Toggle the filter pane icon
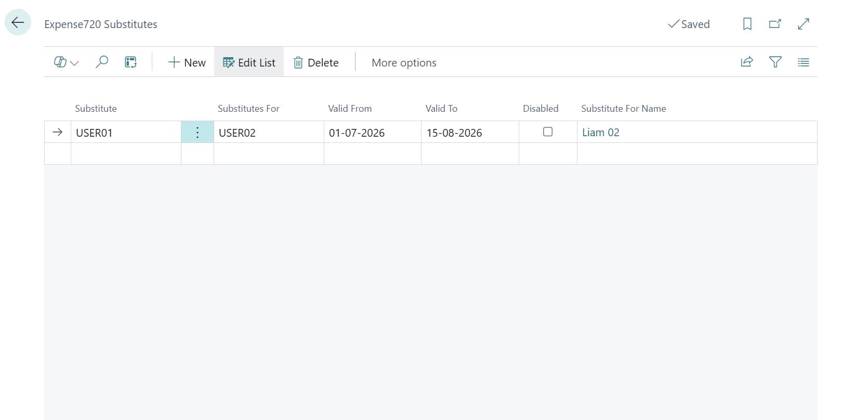868x420 pixels. [x=775, y=62]
